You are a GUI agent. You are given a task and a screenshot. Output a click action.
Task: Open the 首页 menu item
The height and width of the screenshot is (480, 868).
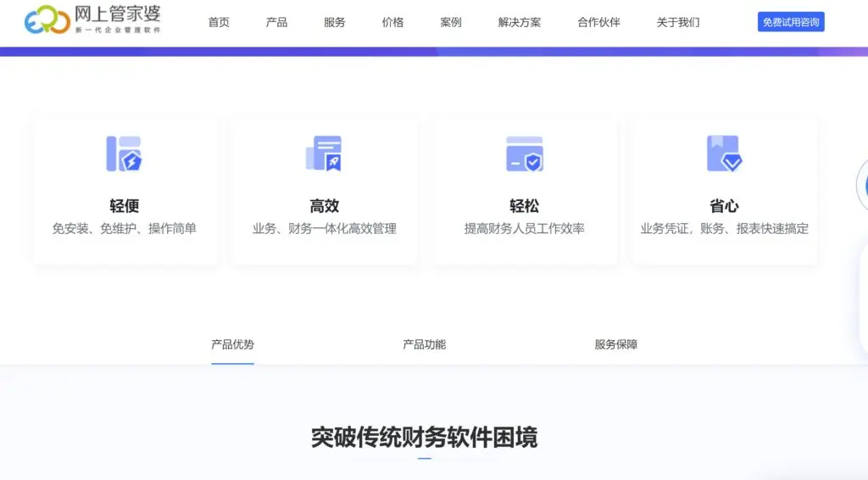tap(219, 22)
